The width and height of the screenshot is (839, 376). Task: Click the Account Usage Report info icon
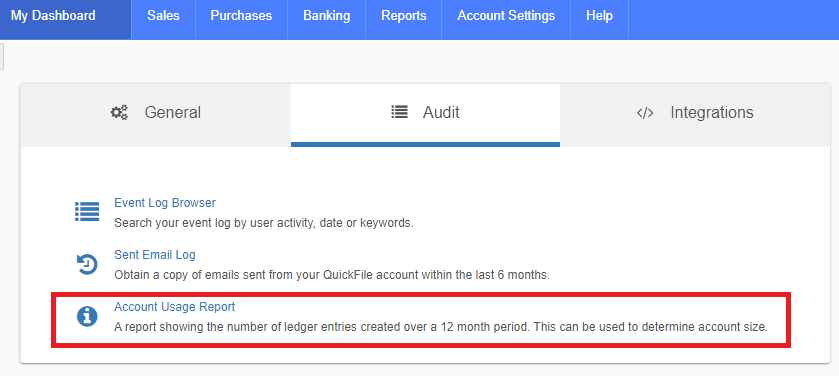click(87, 317)
